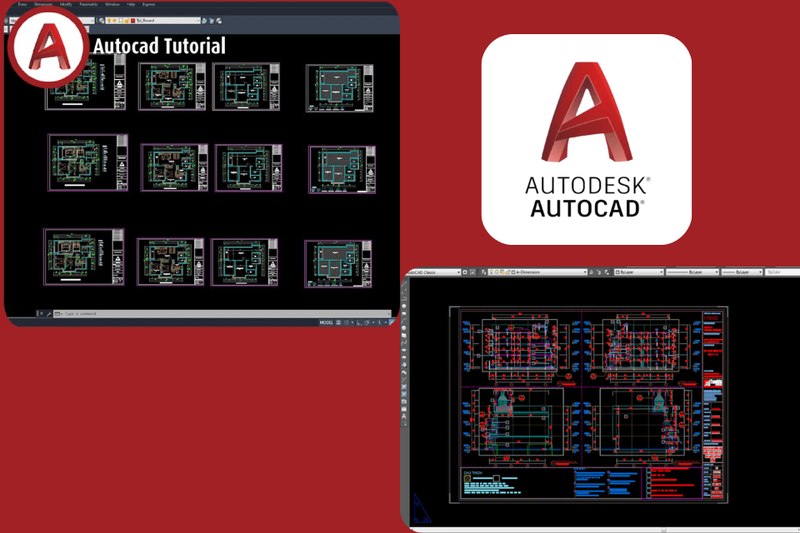The height and width of the screenshot is (533, 800).
Task: Toggle ortho mode icon in the status bar
Action: pos(359,322)
